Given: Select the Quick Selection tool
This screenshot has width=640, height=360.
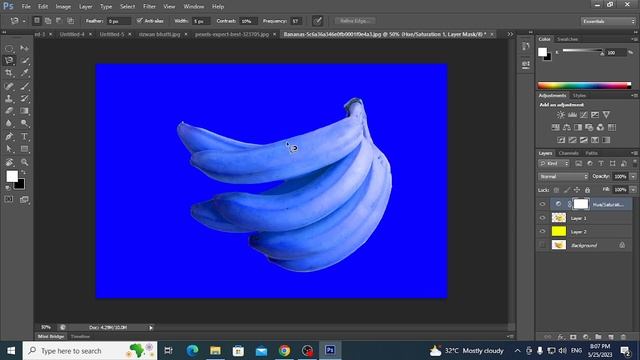Looking at the screenshot, I should click(24, 61).
